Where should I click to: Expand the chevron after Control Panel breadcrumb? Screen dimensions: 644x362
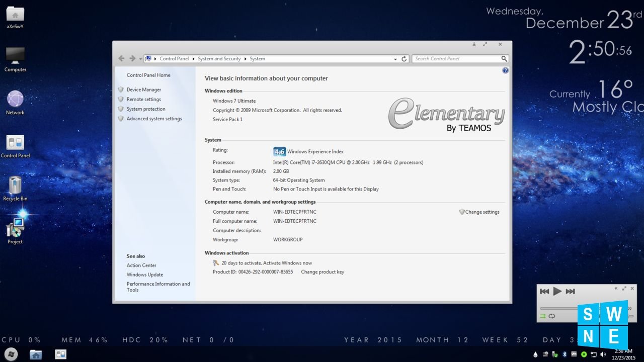pos(194,59)
